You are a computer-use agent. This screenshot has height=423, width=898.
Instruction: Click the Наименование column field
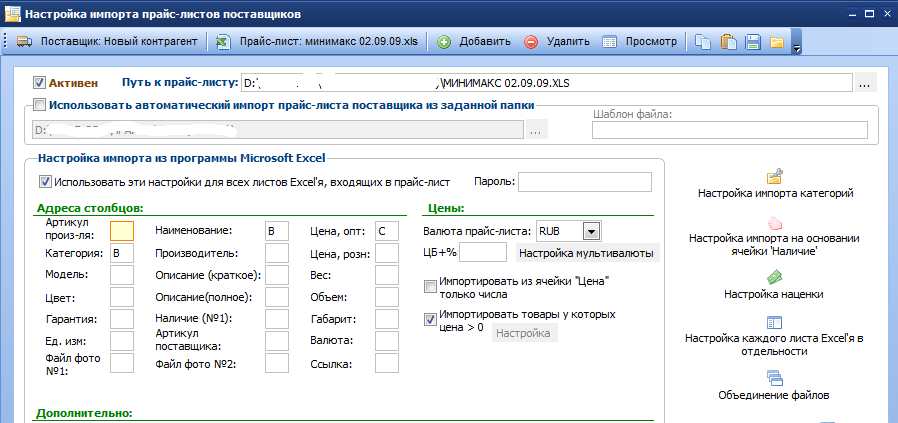tap(277, 231)
